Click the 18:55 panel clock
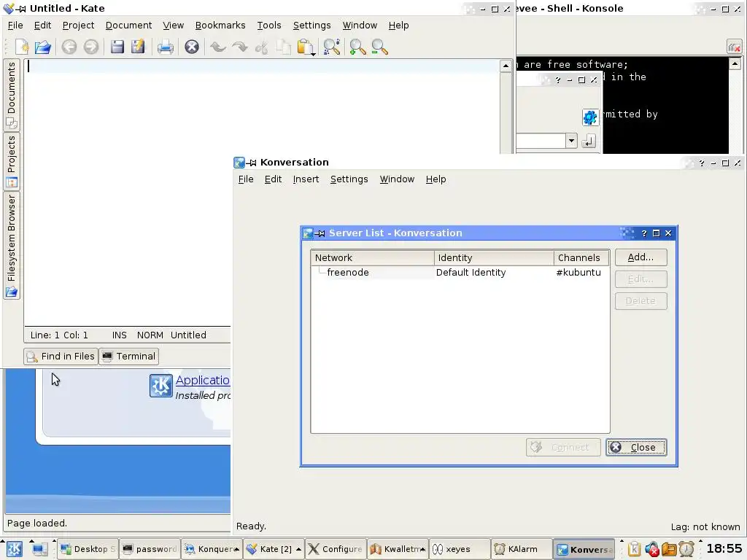 click(x=724, y=548)
